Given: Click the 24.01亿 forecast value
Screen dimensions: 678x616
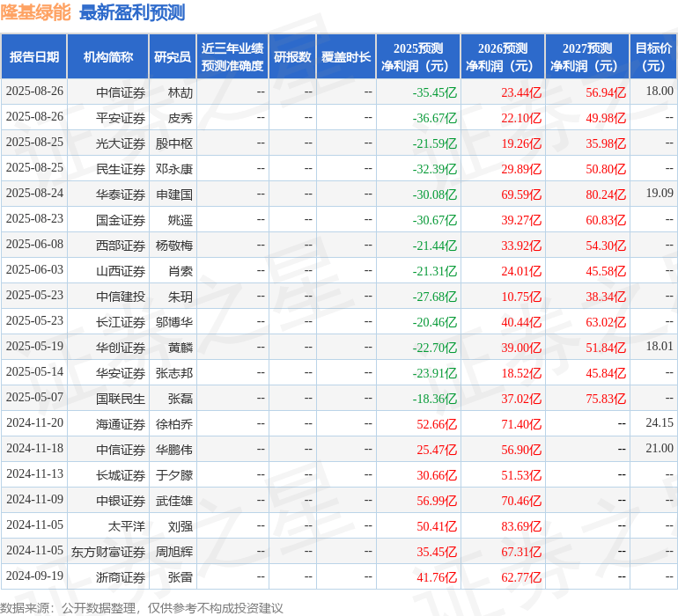Looking at the screenshot, I should click(x=521, y=271).
